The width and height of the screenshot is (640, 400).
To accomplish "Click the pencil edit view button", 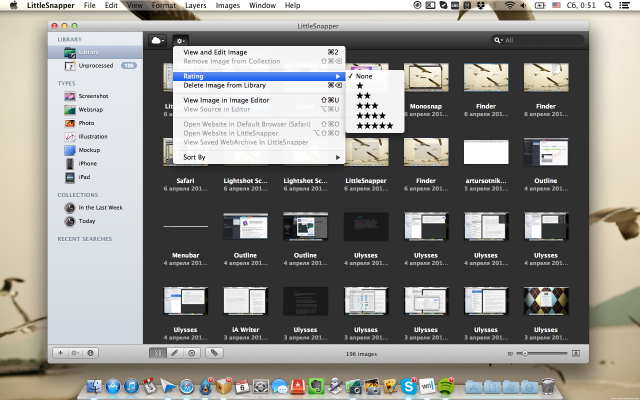I will pyautogui.click(x=175, y=353).
